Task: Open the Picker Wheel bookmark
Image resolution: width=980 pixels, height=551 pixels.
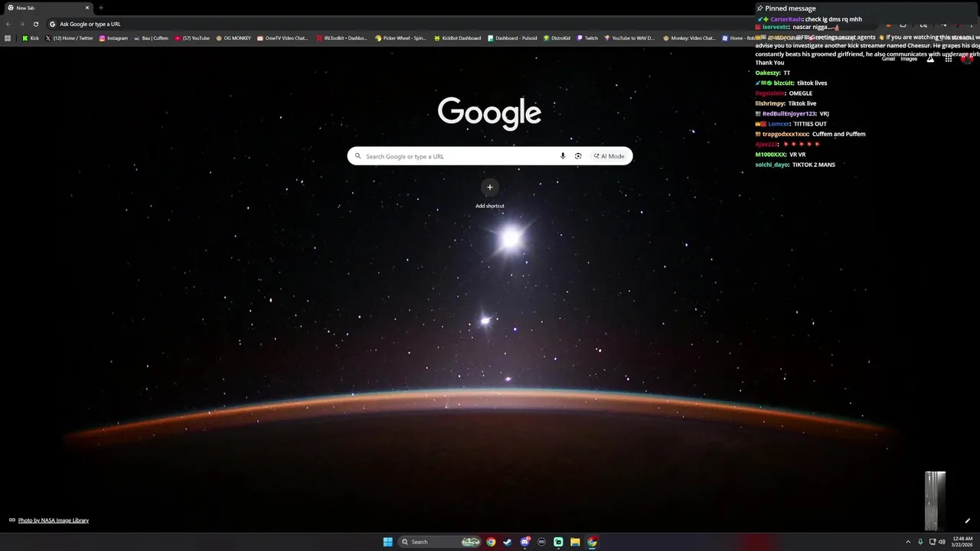Action: click(x=400, y=37)
